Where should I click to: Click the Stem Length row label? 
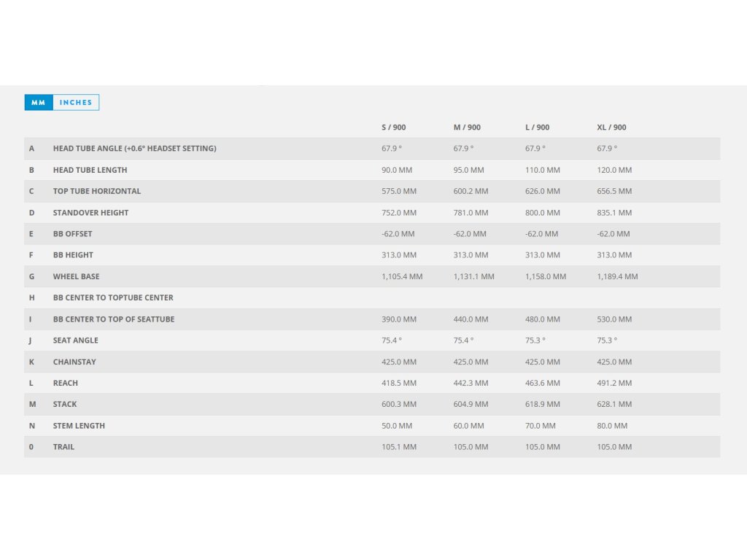click(79, 426)
